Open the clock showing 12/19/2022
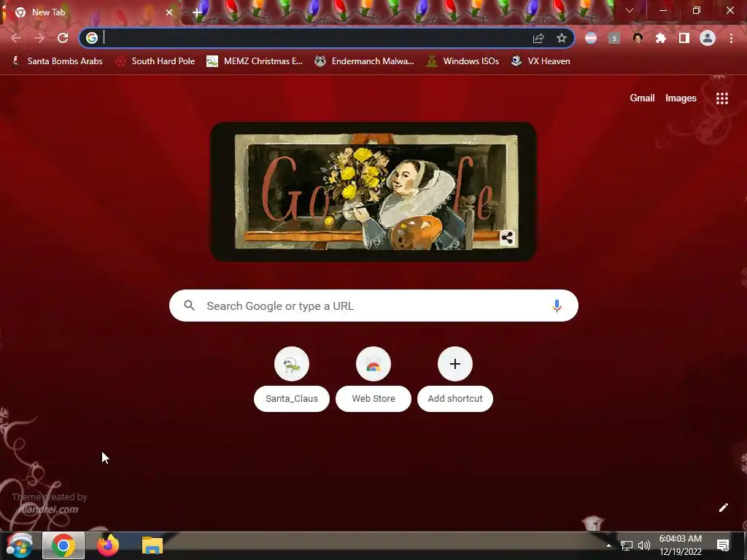This screenshot has width=747, height=560. coord(681,545)
